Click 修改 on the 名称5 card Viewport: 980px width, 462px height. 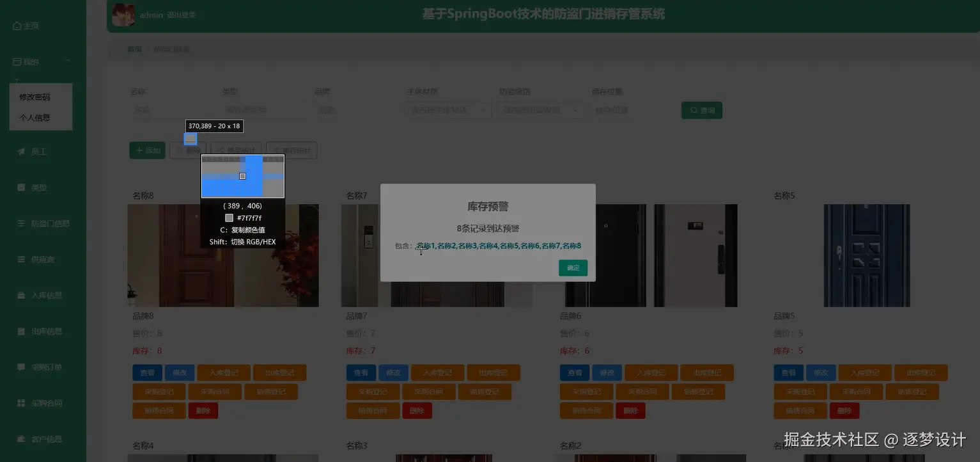pos(821,372)
